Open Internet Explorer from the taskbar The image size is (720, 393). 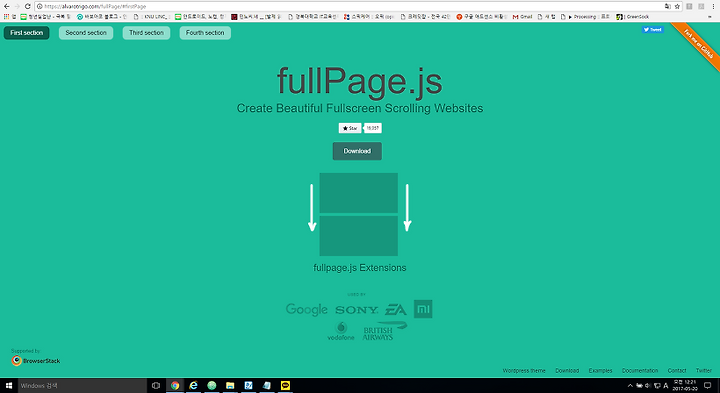pyautogui.click(x=193, y=386)
